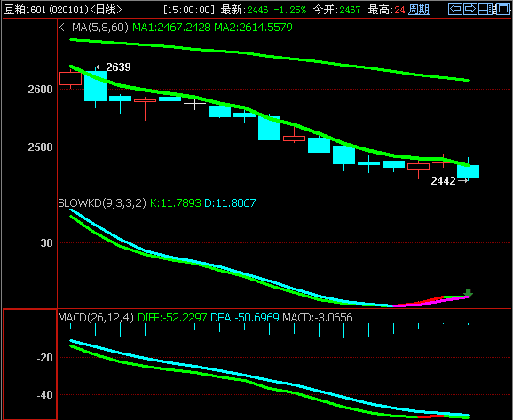This screenshot has height=420, width=513.
Task: Click the magenta segment of KD line
Action: pos(430,302)
